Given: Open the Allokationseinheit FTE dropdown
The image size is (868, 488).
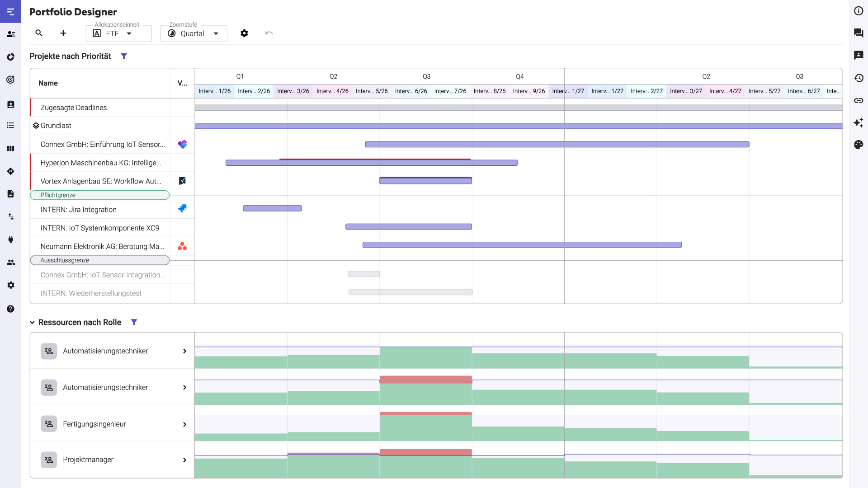Looking at the screenshot, I should tap(119, 33).
